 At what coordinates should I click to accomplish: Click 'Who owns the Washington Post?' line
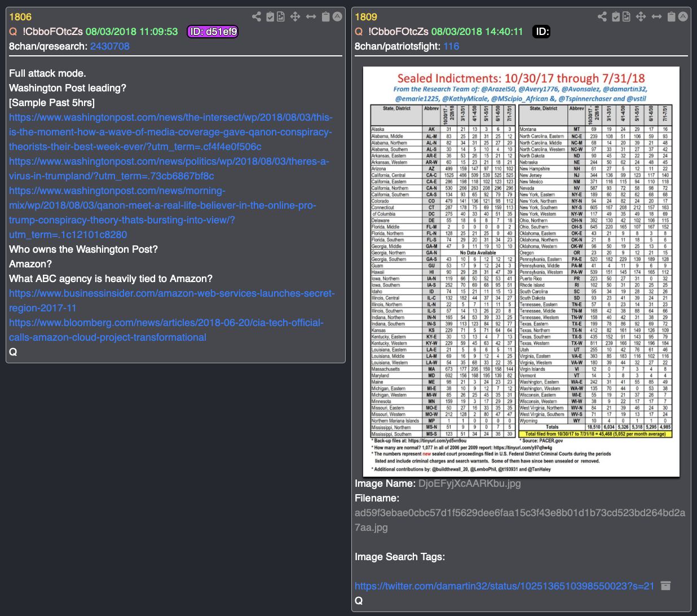(83, 249)
